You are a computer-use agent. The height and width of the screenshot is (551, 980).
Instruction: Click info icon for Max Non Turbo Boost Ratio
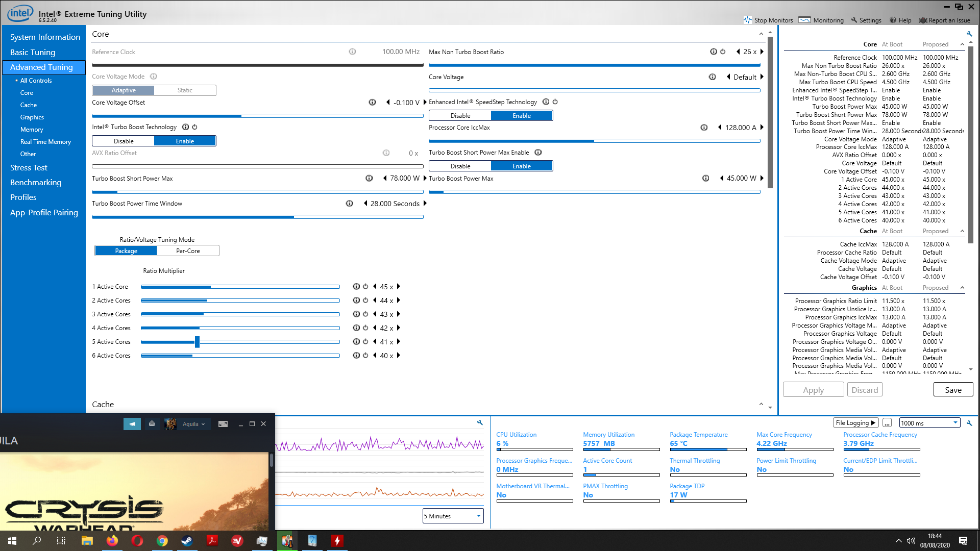(x=714, y=52)
